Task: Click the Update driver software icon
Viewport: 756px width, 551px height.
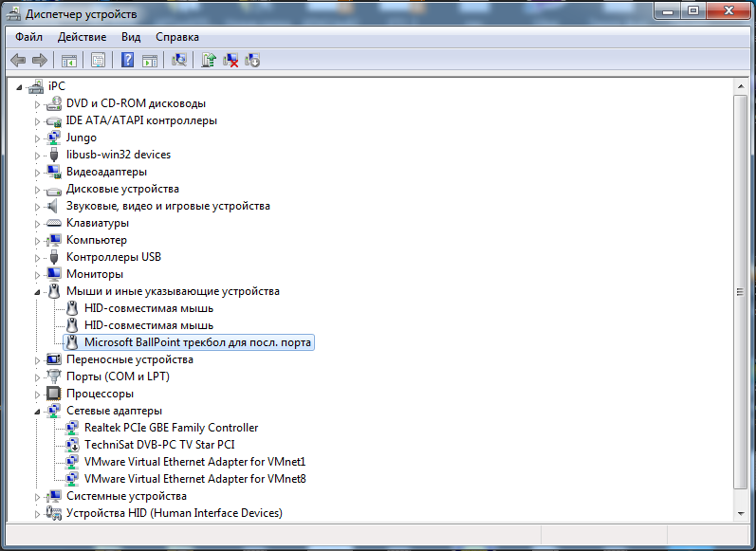Action: click(209, 61)
